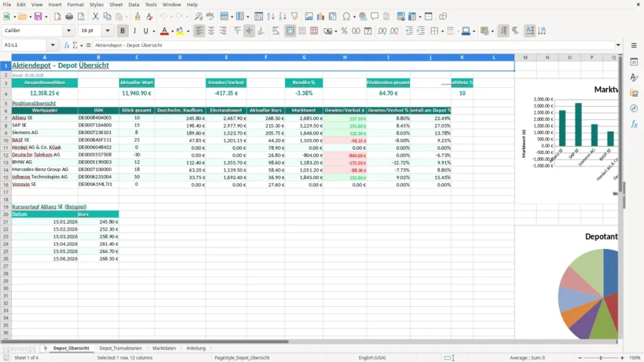644x362 pixels.
Task: Toggle Merge and Center Cells
Action: coord(290,31)
